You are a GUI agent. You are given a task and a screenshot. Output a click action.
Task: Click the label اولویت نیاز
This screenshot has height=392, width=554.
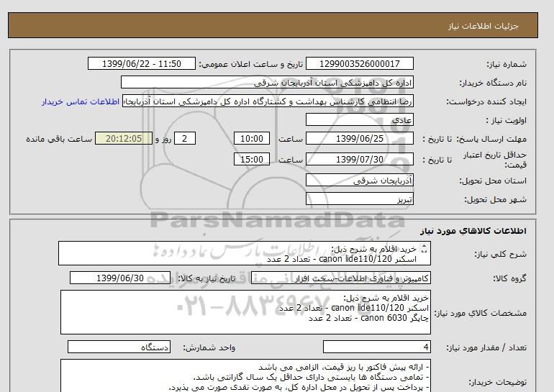pos(507,120)
